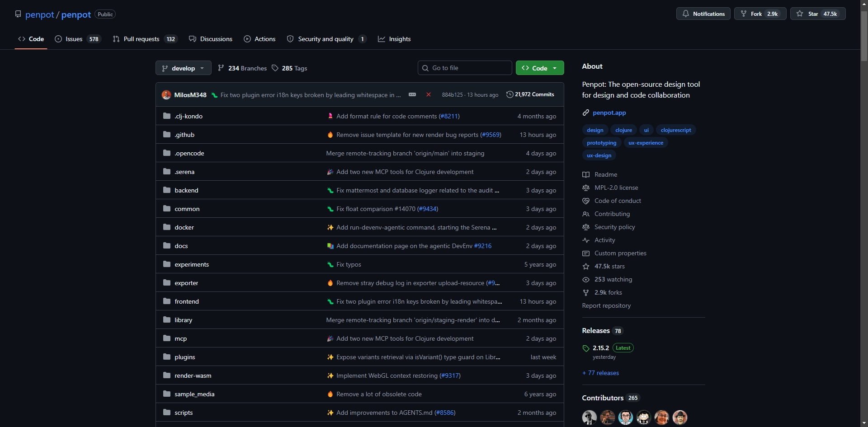Open pull request #9569 link
The height and width of the screenshot is (427, 868).
(x=491, y=135)
